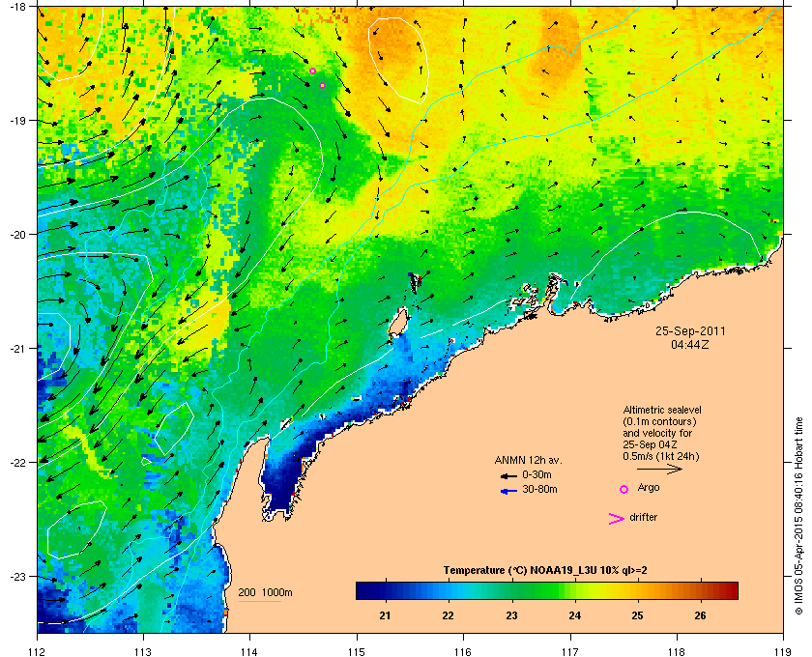Click the magenta Argo circle in the legend
Viewport: 812px width, 657px height.
(624, 489)
